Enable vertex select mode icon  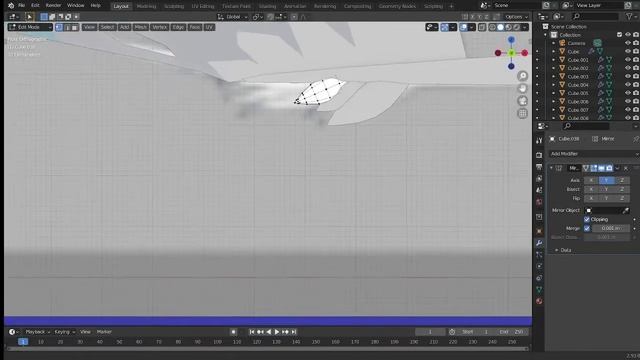pos(59,27)
